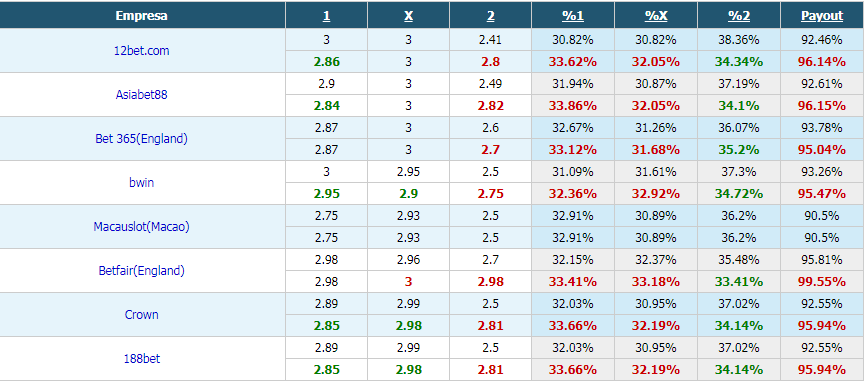865x381 pixels.
Task: Sort by the 1 column header
Action: pyautogui.click(x=327, y=16)
